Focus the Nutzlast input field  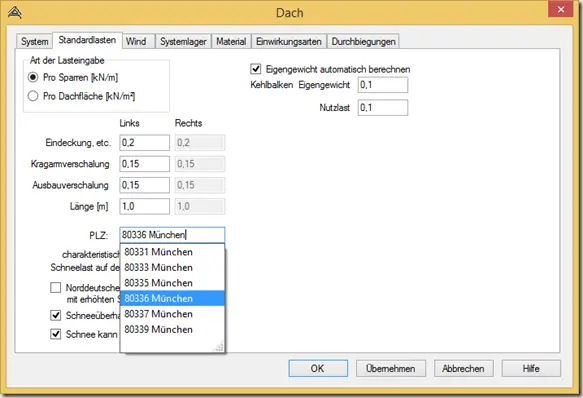pos(383,107)
